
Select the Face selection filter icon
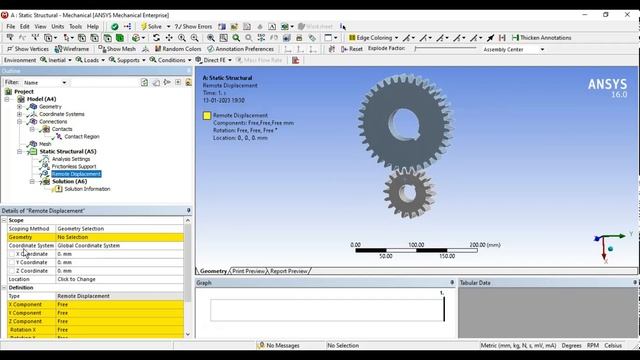click(x=107, y=38)
